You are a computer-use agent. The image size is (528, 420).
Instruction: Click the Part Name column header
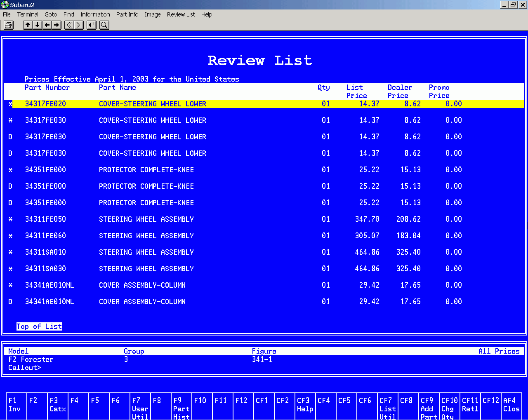118,87
